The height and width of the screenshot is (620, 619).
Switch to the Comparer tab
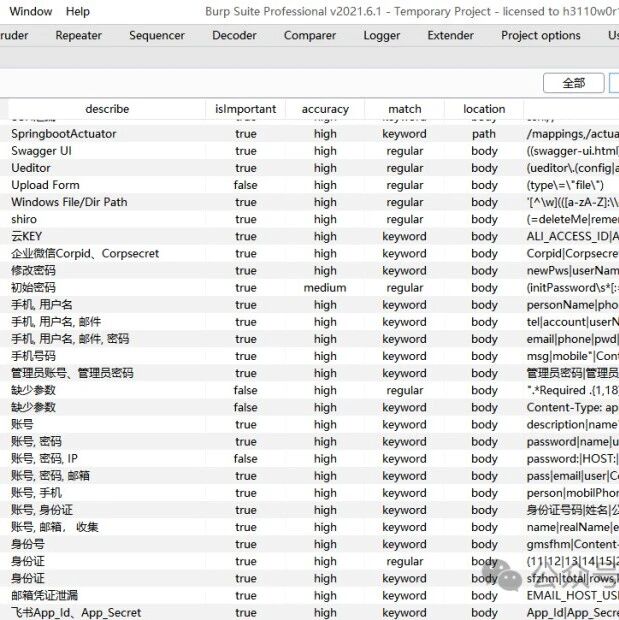[x=310, y=35]
